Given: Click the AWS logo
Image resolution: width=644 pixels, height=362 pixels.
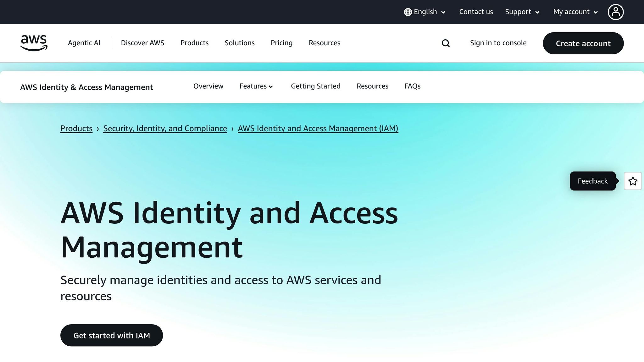Looking at the screenshot, I should (34, 43).
